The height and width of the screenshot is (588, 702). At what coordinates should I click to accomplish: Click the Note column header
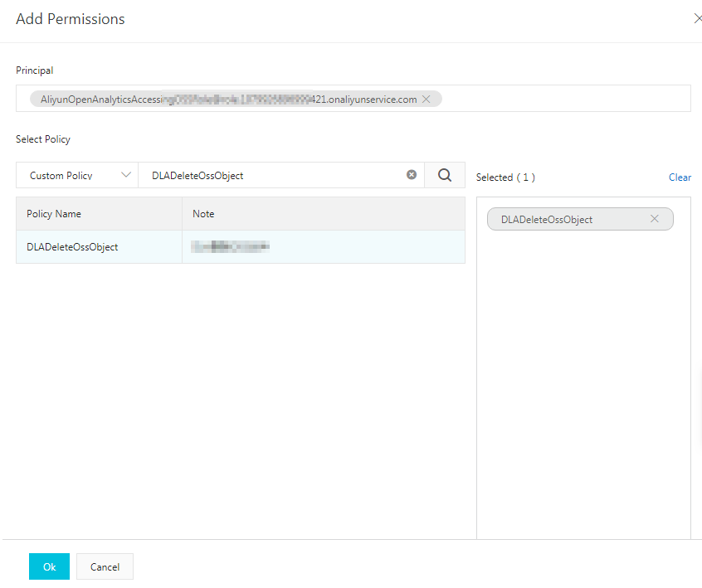coord(324,214)
